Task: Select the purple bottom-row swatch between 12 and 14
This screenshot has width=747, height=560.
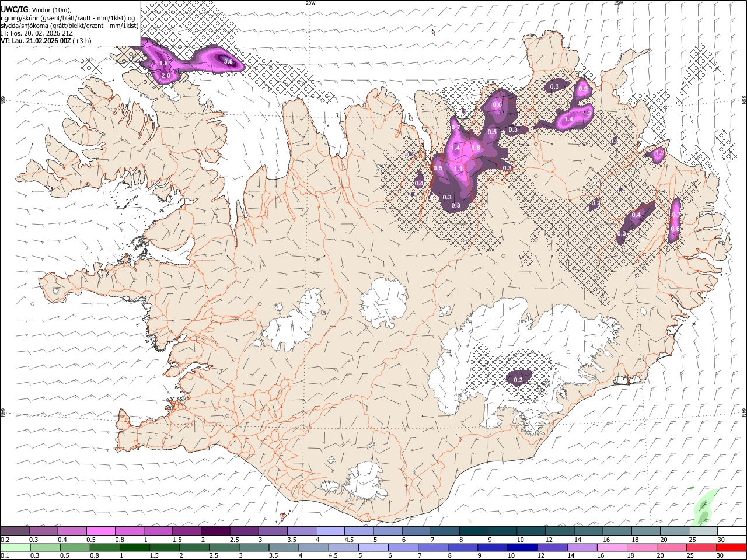Action: pyautogui.click(x=553, y=548)
